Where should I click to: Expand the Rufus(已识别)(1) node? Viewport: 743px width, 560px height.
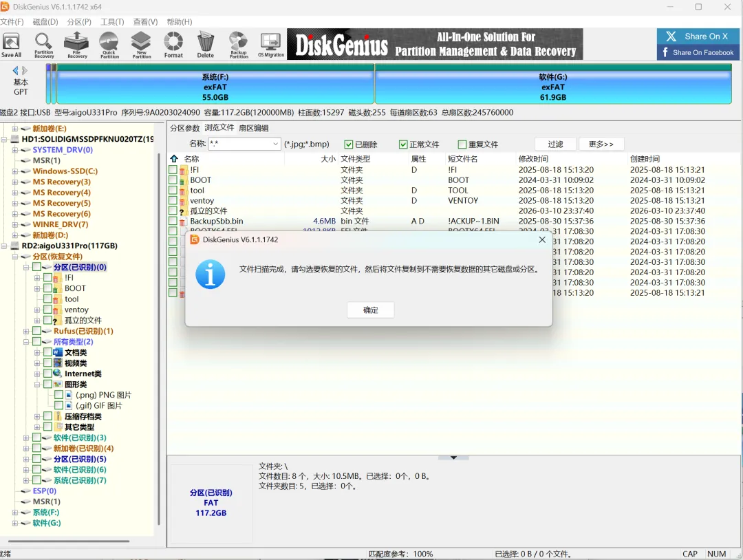pos(26,331)
